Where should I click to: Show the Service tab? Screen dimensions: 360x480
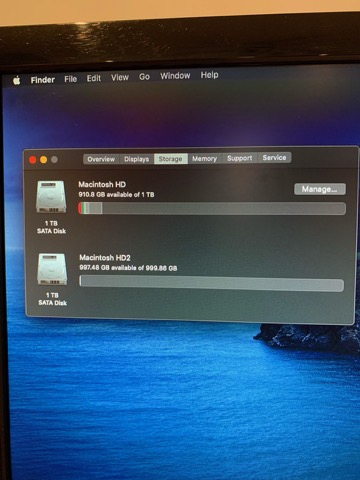coord(274,158)
